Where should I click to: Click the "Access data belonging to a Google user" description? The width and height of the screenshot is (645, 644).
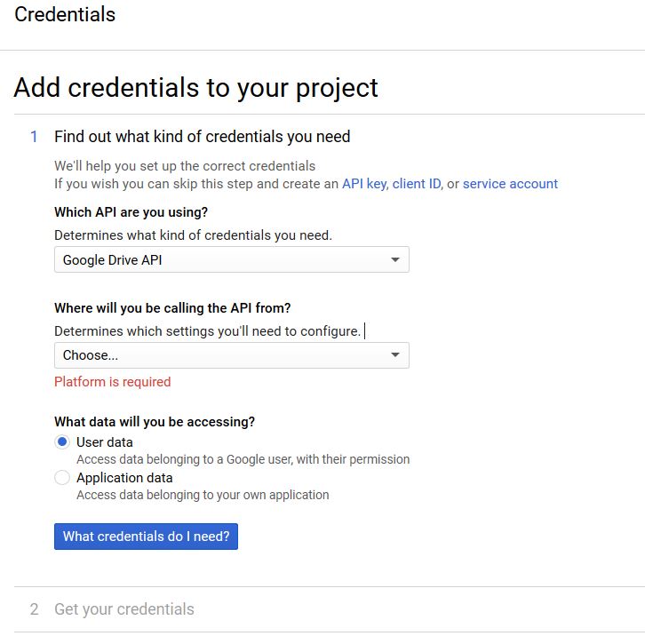pos(243,460)
